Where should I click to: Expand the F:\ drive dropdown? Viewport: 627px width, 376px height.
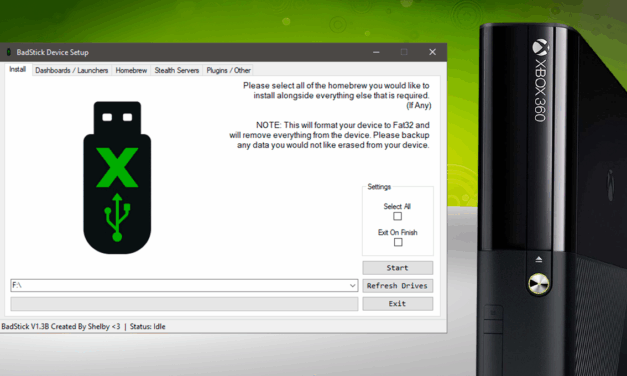point(352,286)
